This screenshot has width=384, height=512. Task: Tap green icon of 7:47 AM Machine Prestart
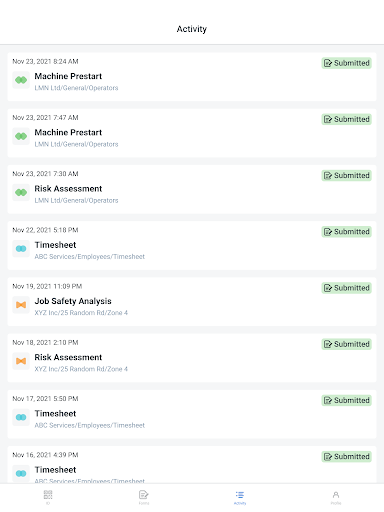click(x=21, y=136)
